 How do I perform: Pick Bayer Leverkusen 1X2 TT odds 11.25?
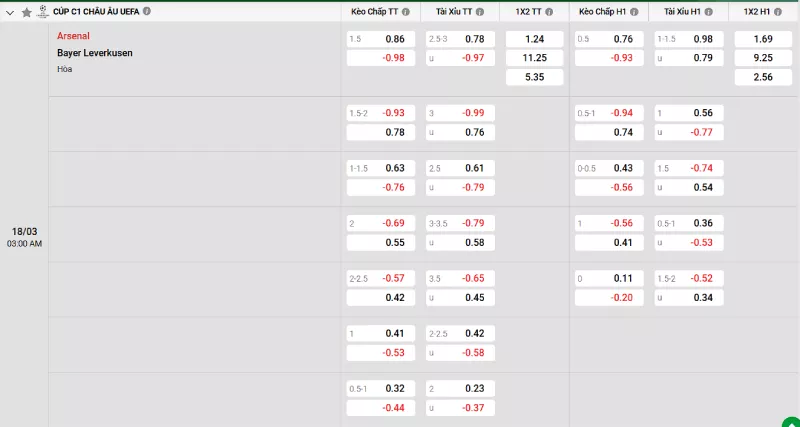(534, 58)
